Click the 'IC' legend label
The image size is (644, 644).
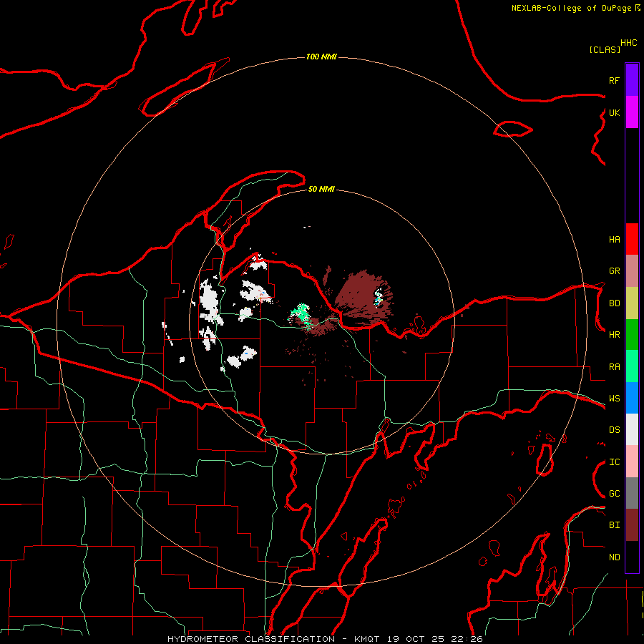615,462
